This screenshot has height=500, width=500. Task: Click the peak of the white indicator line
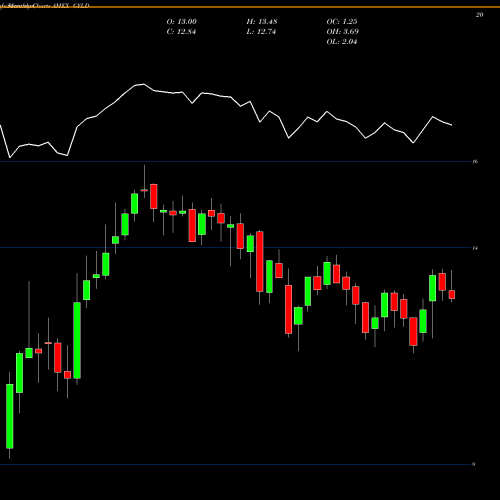tap(143, 84)
